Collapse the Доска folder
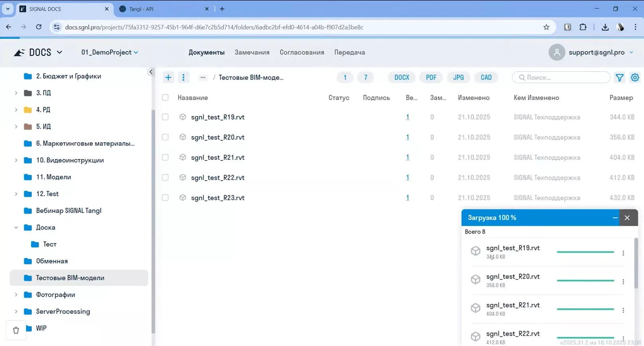 pos(16,227)
